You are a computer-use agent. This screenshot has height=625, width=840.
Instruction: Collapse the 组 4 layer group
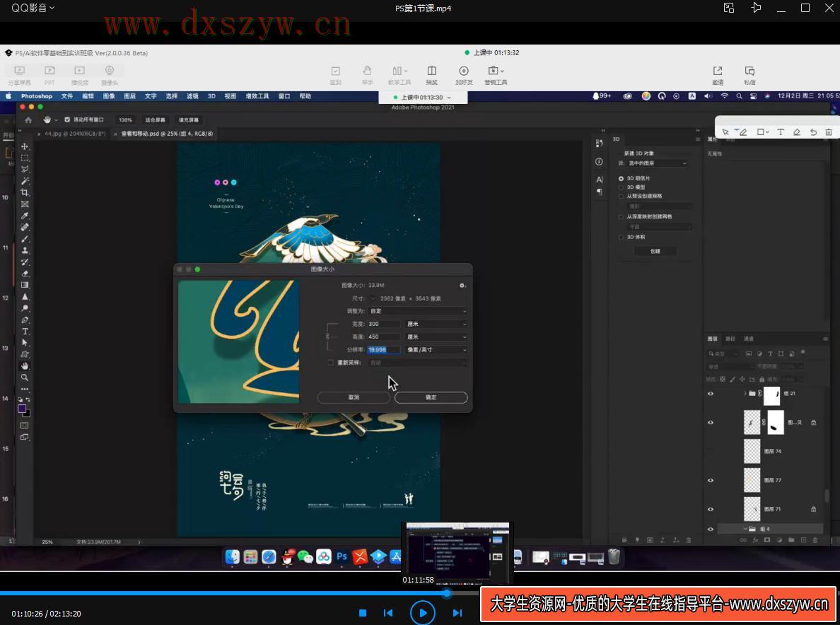[745, 529]
